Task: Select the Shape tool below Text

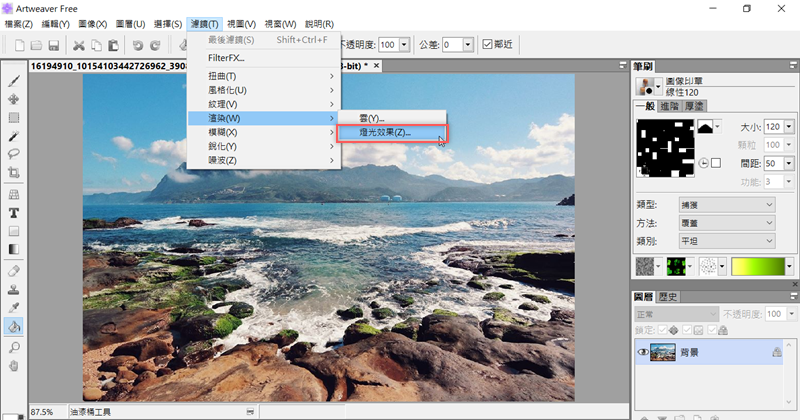Action: pyautogui.click(x=14, y=231)
